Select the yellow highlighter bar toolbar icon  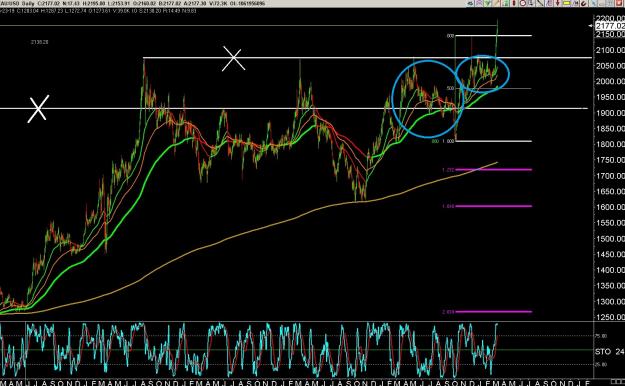[x=566, y=3]
